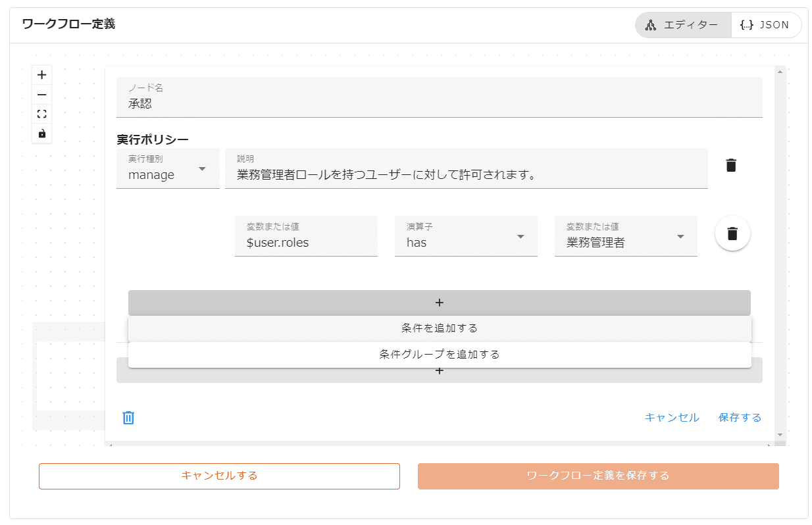Image resolution: width=812 pixels, height=525 pixels.
Task: Switch to the JSON view
Action: click(x=765, y=25)
